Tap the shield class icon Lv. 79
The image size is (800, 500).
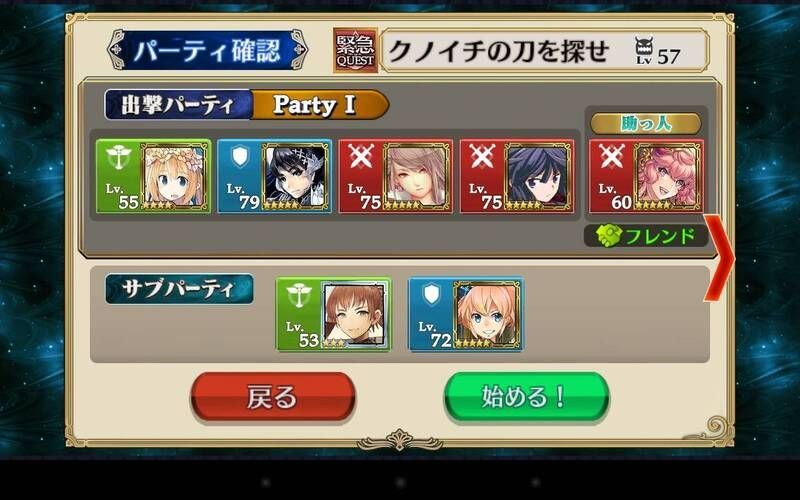click(240, 158)
